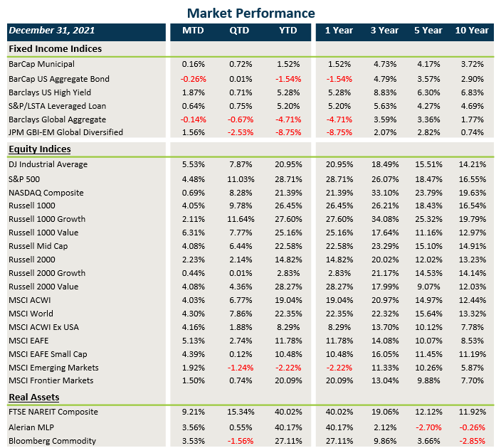Select the Real Assets section heading

pos(33,397)
